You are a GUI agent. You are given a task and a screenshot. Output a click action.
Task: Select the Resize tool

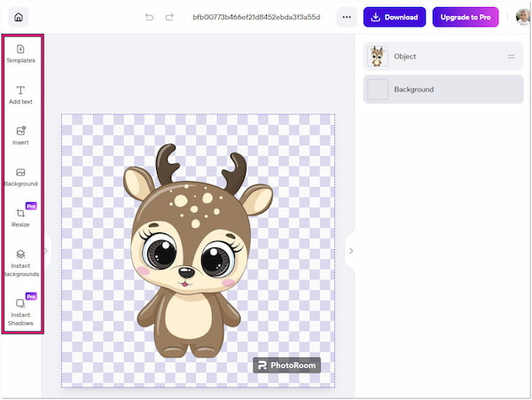21,217
